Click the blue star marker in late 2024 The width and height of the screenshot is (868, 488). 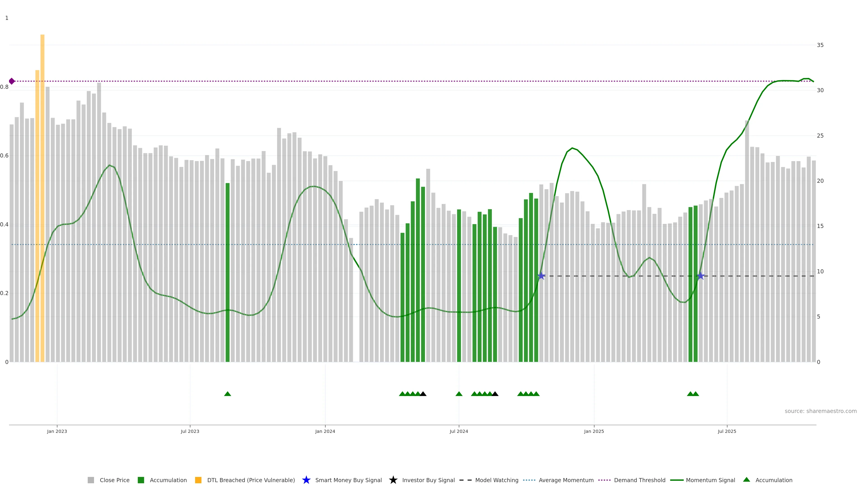(541, 276)
